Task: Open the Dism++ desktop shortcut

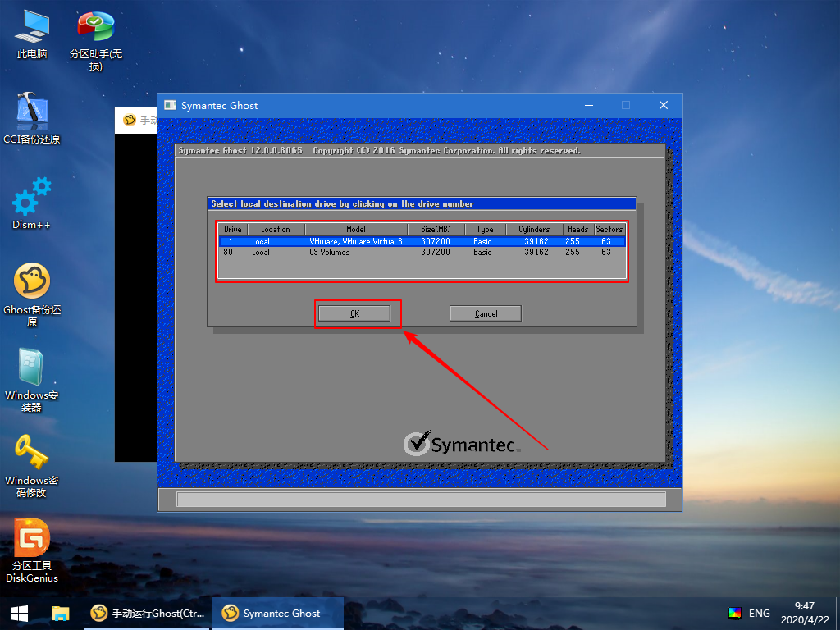Action: pos(32,203)
